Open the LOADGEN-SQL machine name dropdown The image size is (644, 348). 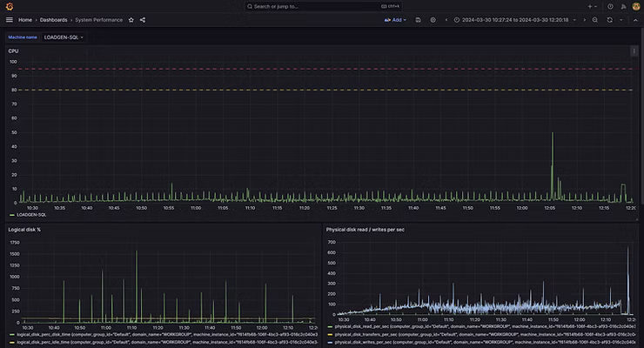click(x=64, y=37)
